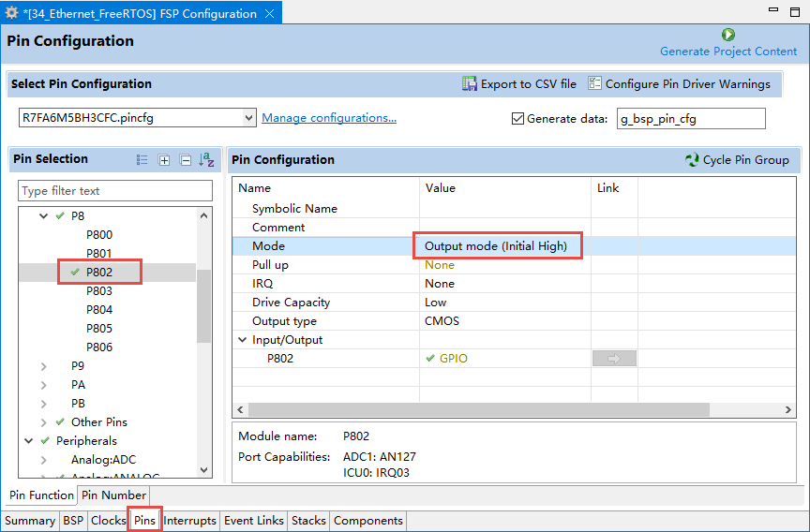
Task: Switch to the Stacks tab
Action: click(x=308, y=521)
